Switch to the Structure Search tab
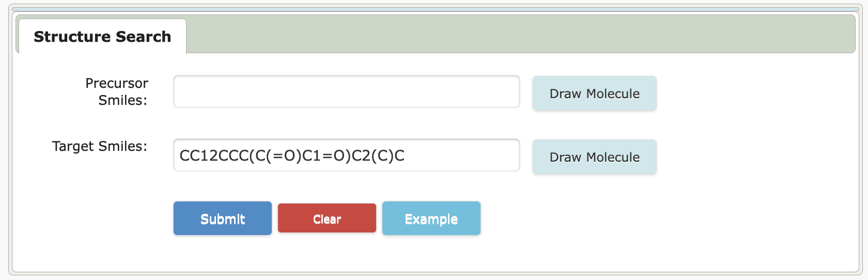The width and height of the screenshot is (868, 280). point(102,36)
